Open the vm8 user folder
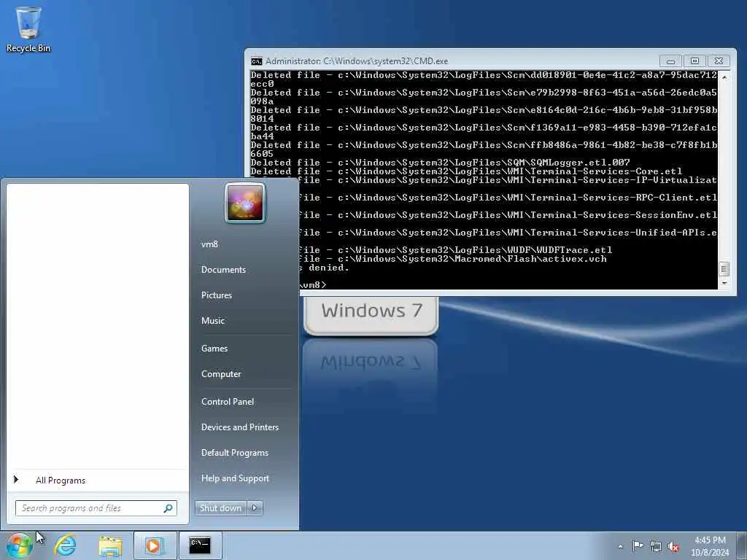 pyautogui.click(x=209, y=244)
